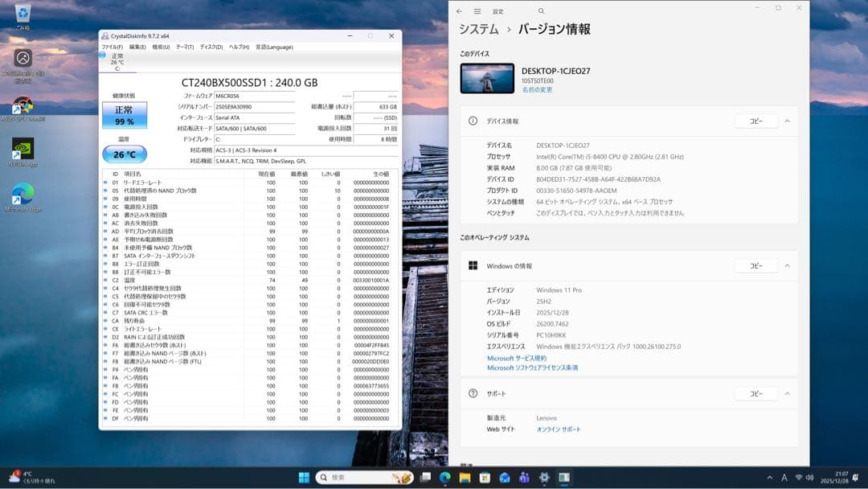Open the テーマ menu in CrystalDiskInfo
This screenshot has height=489, width=868.
point(185,47)
